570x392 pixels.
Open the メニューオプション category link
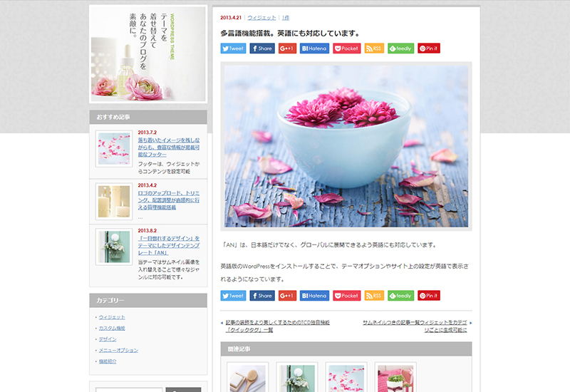coord(118,350)
